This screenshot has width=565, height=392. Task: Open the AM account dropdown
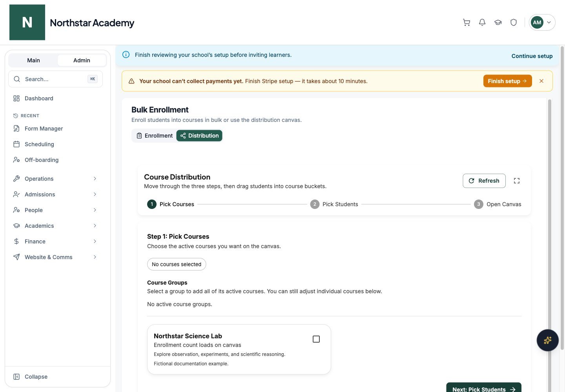point(542,22)
